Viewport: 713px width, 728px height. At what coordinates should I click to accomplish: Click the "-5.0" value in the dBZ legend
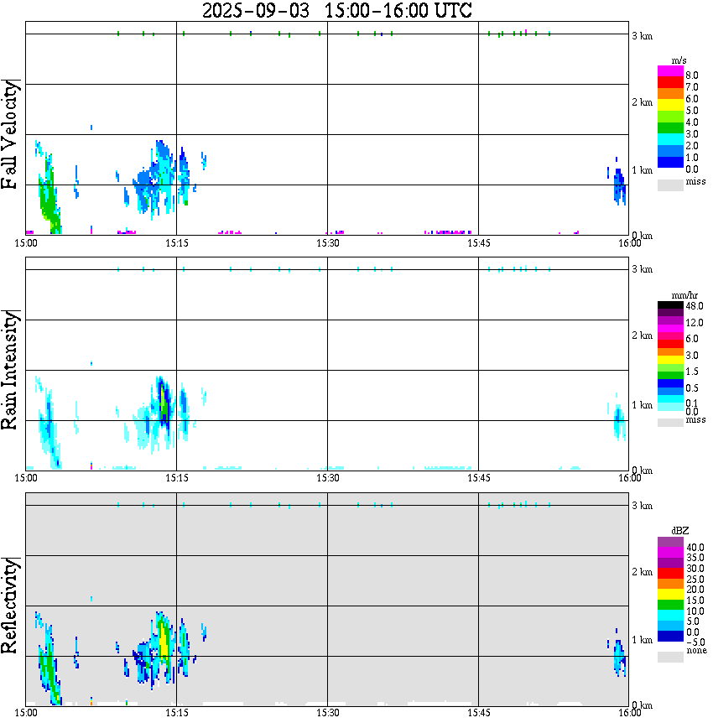point(695,642)
